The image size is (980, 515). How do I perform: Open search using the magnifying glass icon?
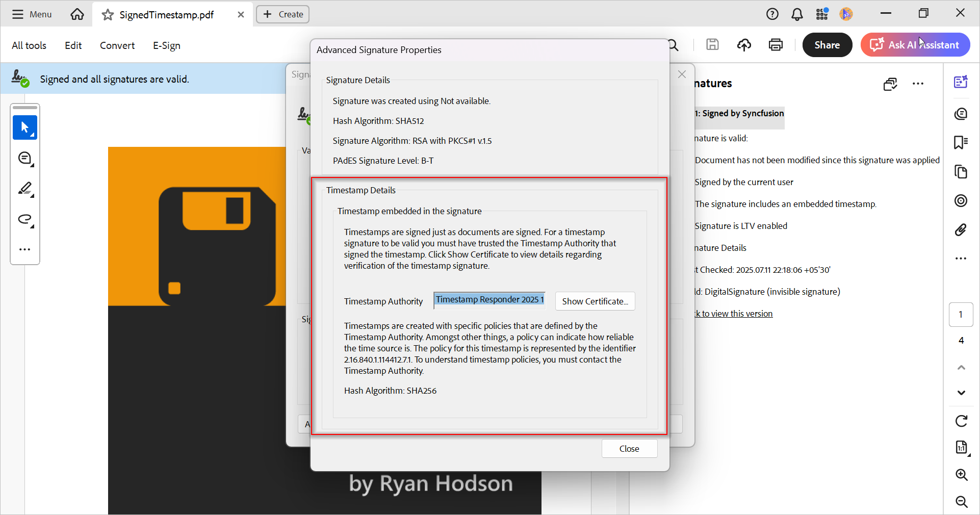[x=673, y=45]
